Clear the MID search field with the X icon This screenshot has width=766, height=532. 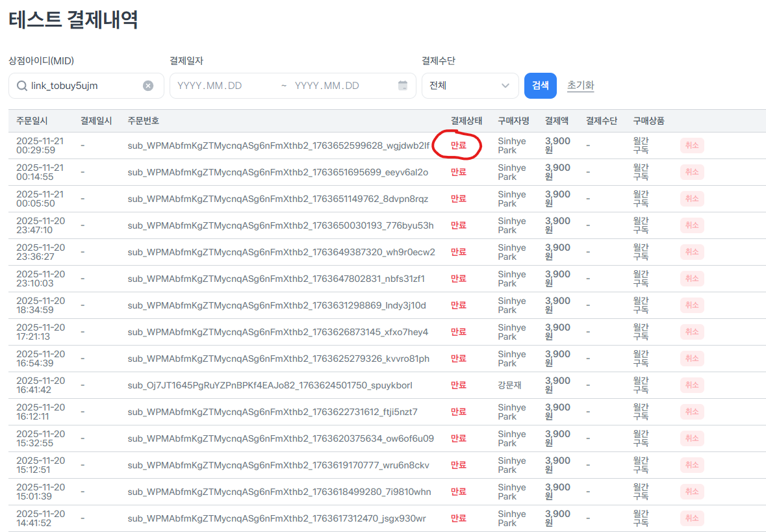[x=148, y=86]
